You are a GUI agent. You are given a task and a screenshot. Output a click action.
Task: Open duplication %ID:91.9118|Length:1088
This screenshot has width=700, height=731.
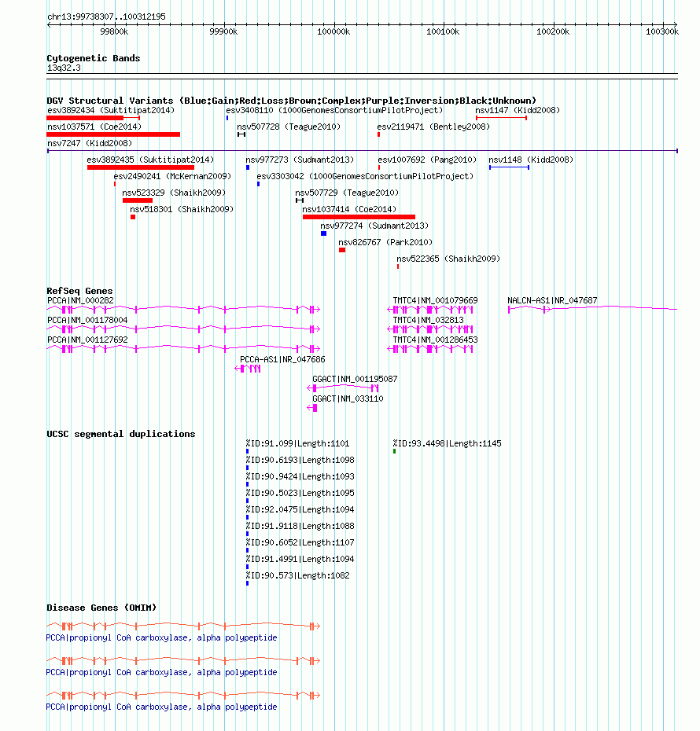point(300,527)
